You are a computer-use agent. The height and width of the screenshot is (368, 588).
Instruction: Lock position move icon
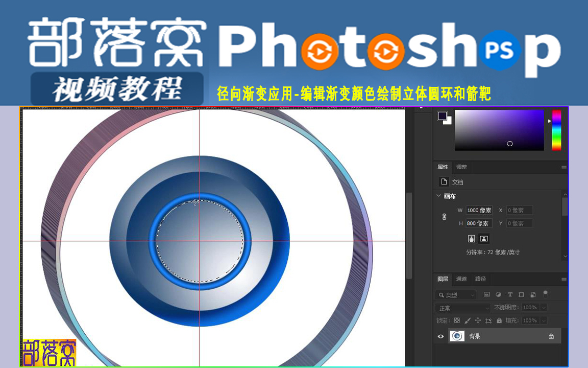(x=478, y=320)
